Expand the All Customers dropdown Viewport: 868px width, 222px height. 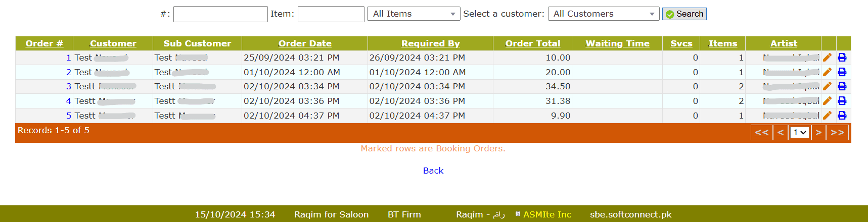pos(603,14)
